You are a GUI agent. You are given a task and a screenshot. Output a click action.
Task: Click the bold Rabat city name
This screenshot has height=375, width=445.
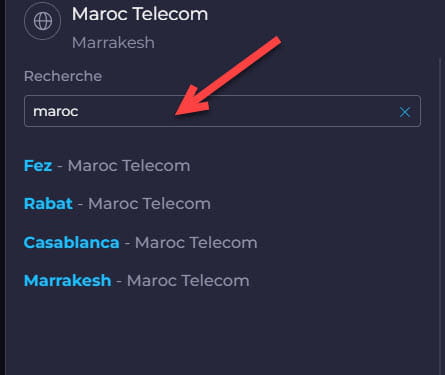click(48, 204)
